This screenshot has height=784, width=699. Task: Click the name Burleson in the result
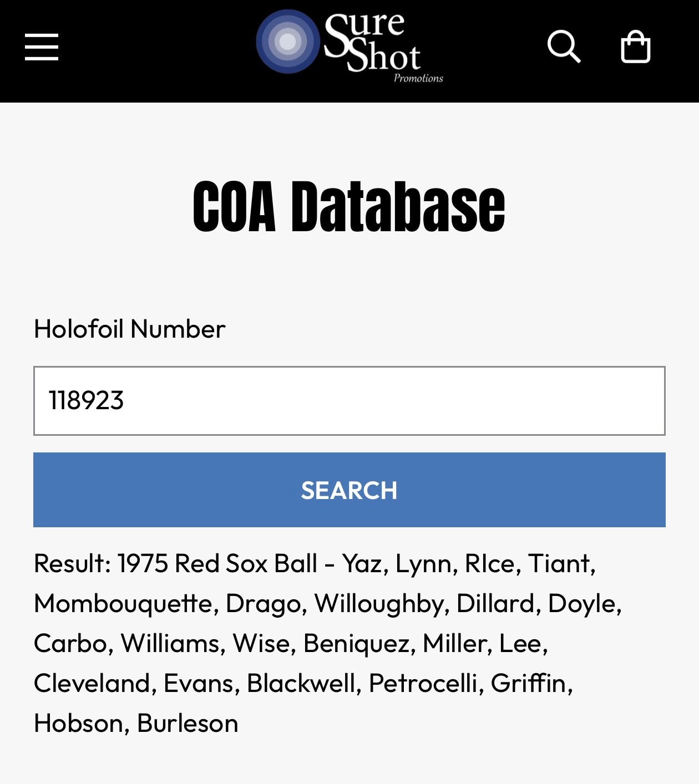click(188, 723)
